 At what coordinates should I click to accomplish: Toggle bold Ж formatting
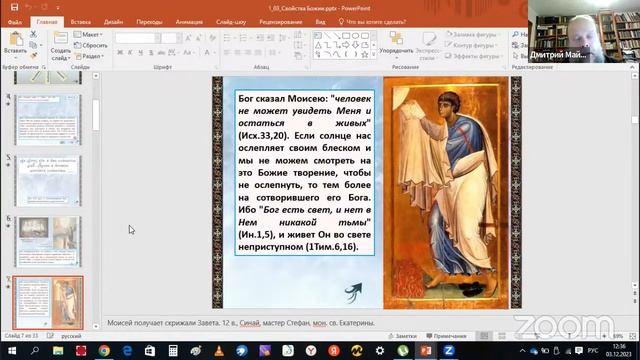click(x=120, y=53)
